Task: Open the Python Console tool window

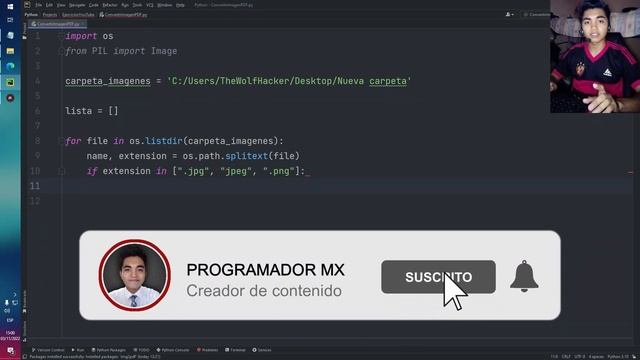Action: 173,350
